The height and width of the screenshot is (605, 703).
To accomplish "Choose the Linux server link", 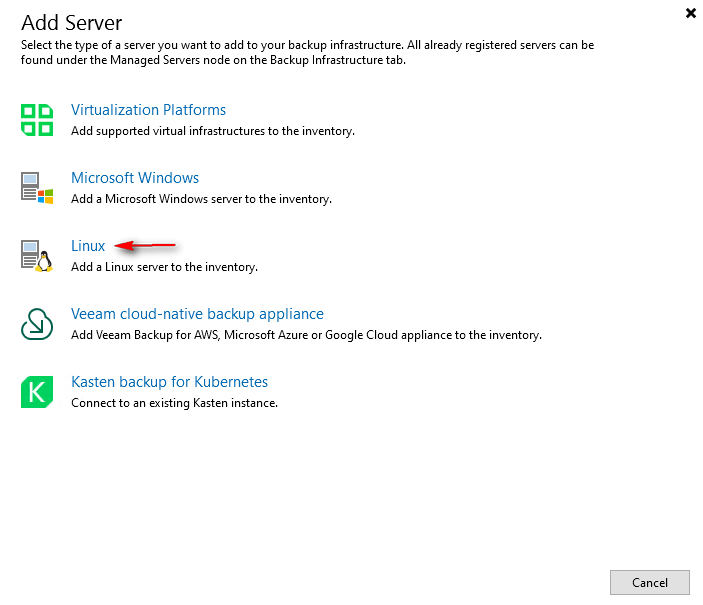I will pyautogui.click(x=88, y=246).
